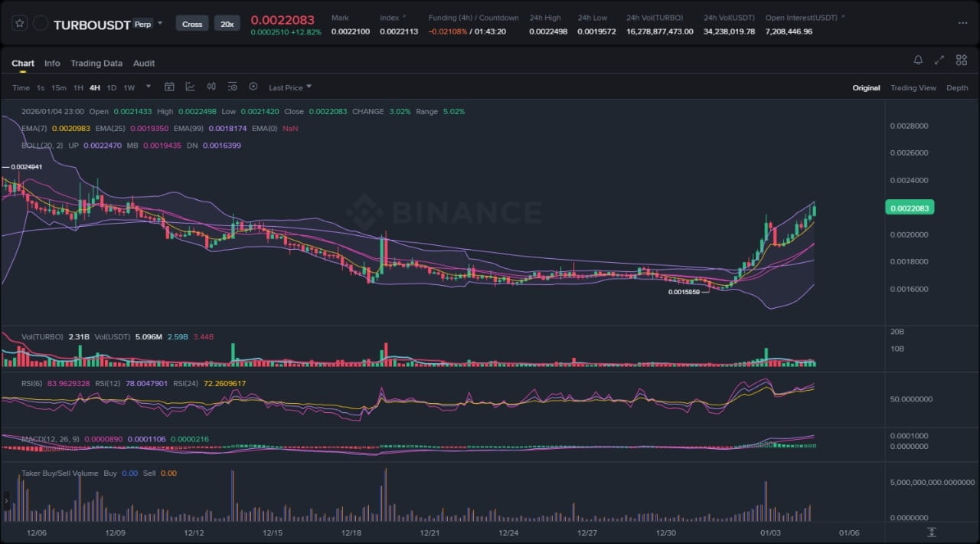Click the 24h Low value 0.0019572
Screen dimensions: 980x544
point(596,31)
